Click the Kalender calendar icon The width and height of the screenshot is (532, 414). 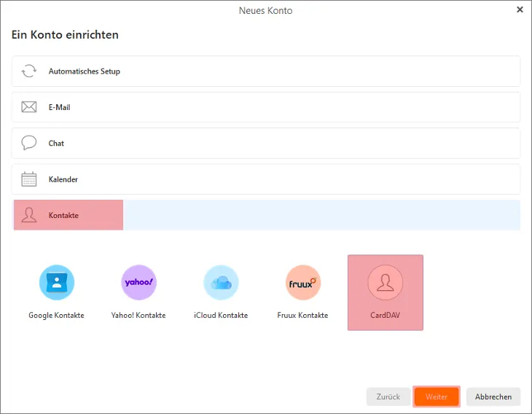[29, 179]
